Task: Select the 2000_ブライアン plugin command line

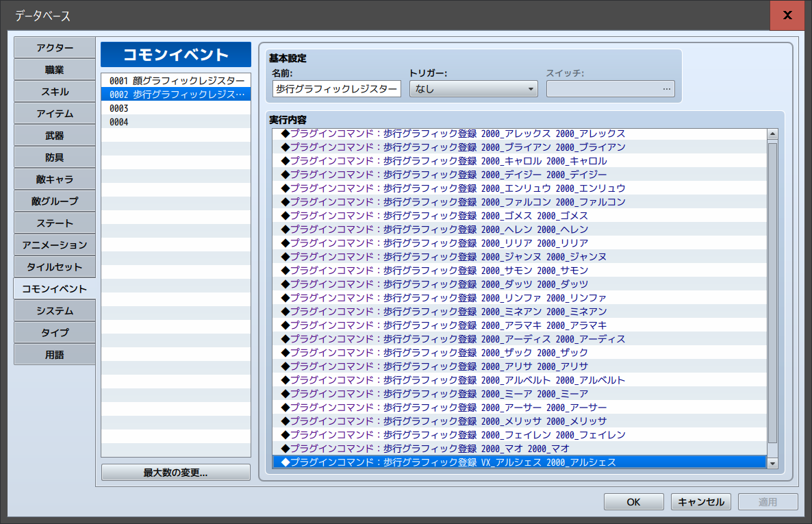Action: click(x=520, y=147)
